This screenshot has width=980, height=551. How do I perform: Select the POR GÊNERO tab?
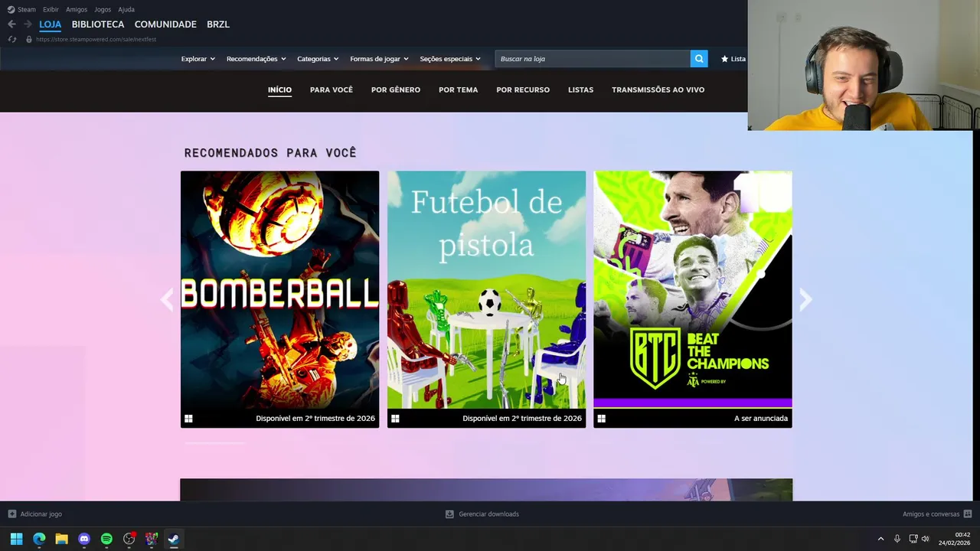(396, 90)
